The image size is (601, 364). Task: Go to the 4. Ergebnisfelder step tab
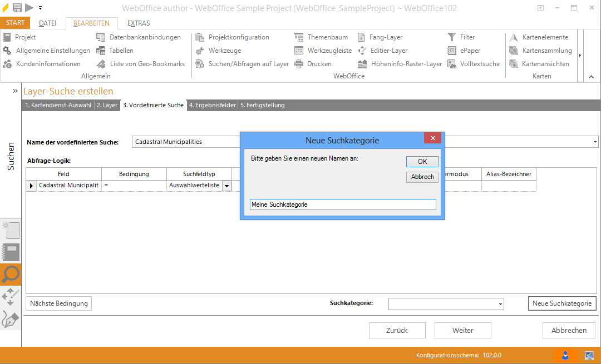coord(213,105)
